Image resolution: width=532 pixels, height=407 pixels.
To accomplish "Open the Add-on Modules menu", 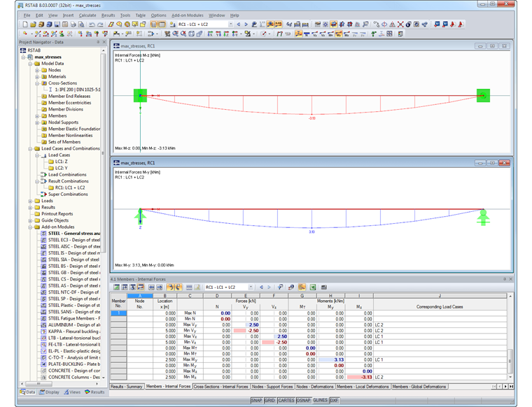I will (187, 15).
